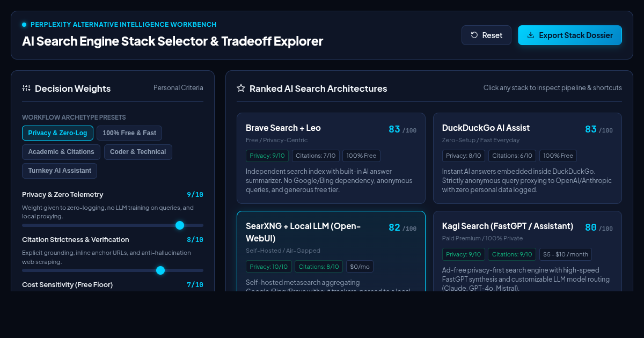Image resolution: width=644 pixels, height=338 pixels.
Task: Open the Brave Search + Leo stack card
Action: (331, 158)
